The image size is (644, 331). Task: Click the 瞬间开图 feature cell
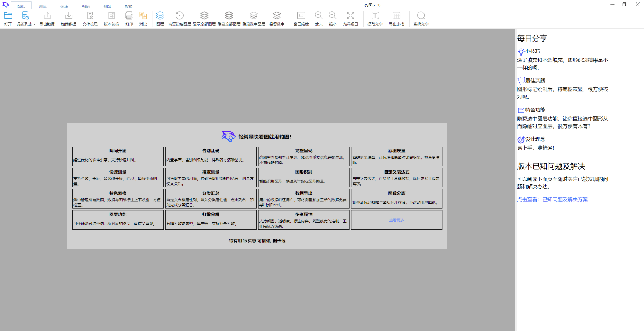[118, 156]
